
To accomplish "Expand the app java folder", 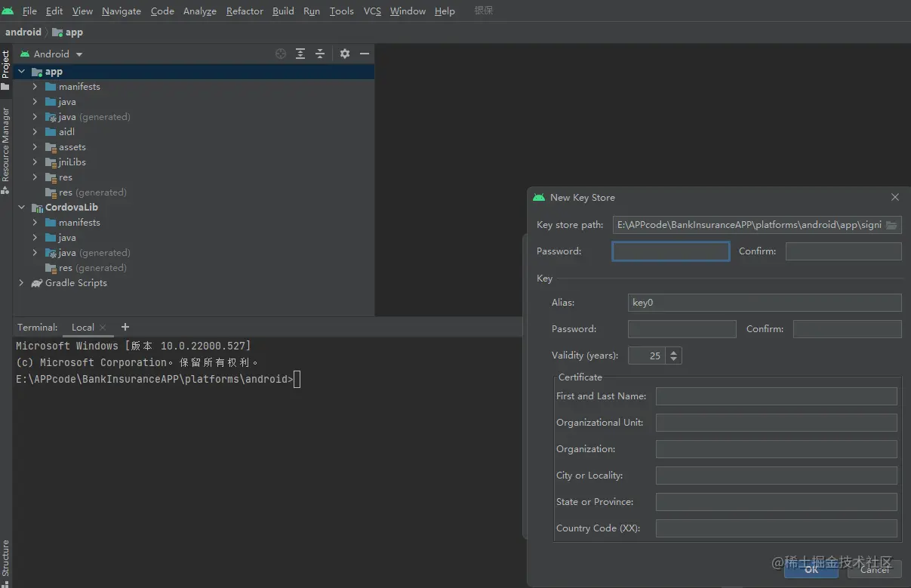I will pyautogui.click(x=35, y=102).
